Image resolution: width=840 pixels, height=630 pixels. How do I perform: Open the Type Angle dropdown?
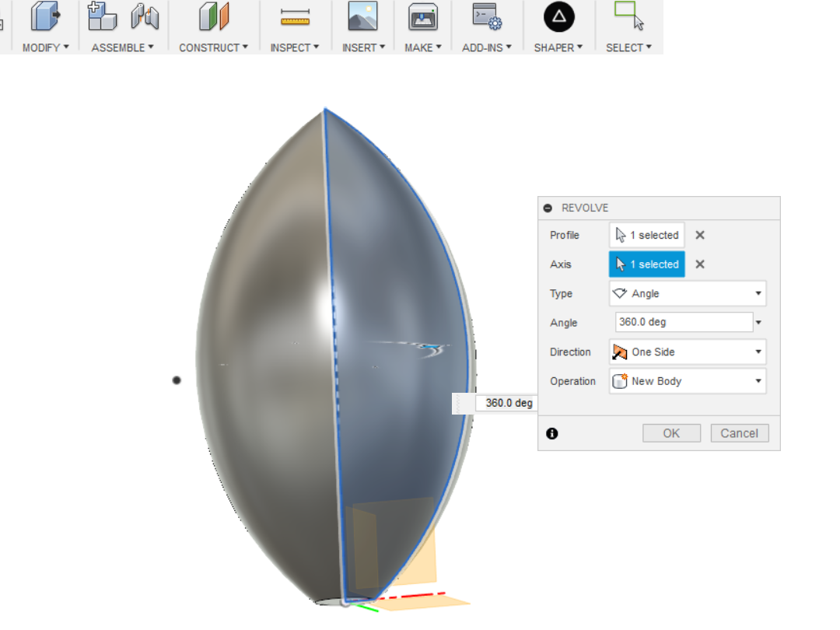tap(688, 293)
